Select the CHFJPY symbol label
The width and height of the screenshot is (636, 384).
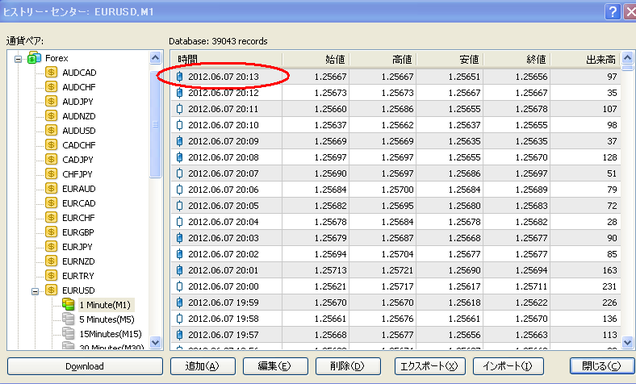point(77,174)
